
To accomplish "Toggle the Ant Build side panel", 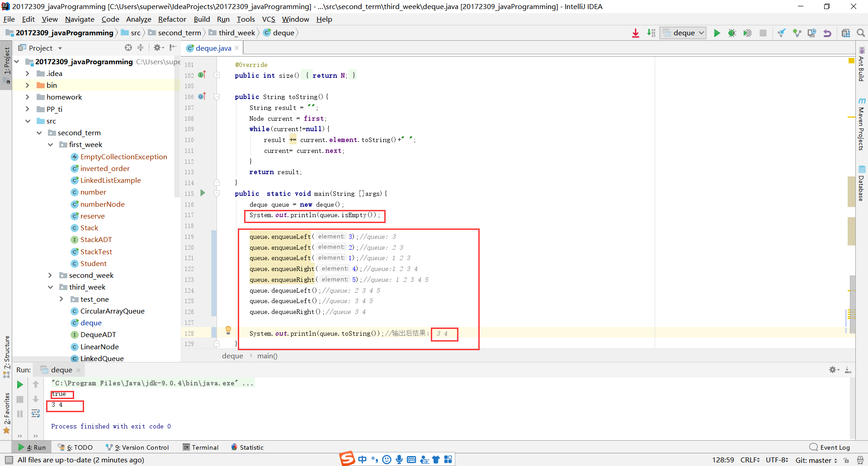I will (862, 64).
